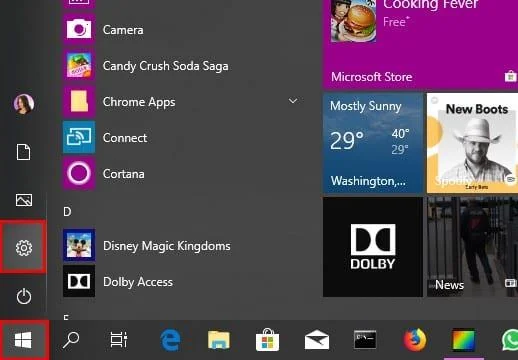Open Dolby Access label in list
Viewport: 518px width, 360px height.
click(138, 282)
